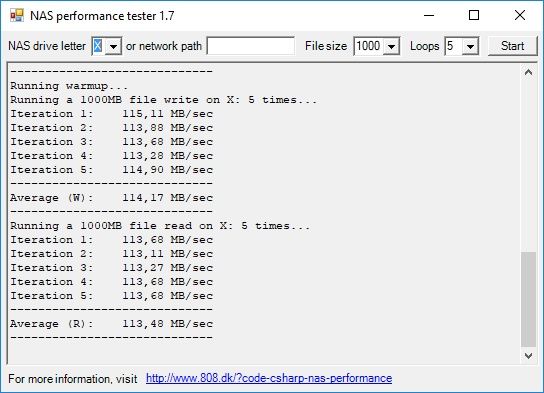544x393 pixels.
Task: Select read Iteration 4 113,68 MB/sec line
Action: [x=111, y=282]
